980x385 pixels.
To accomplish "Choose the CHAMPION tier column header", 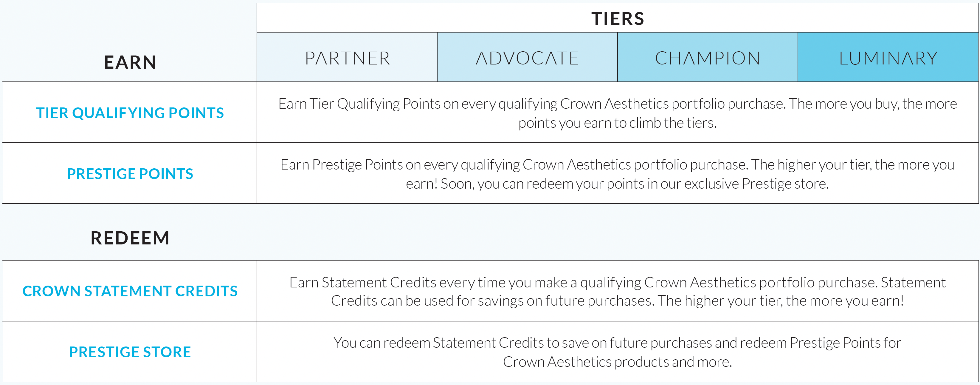I will 708,58.
